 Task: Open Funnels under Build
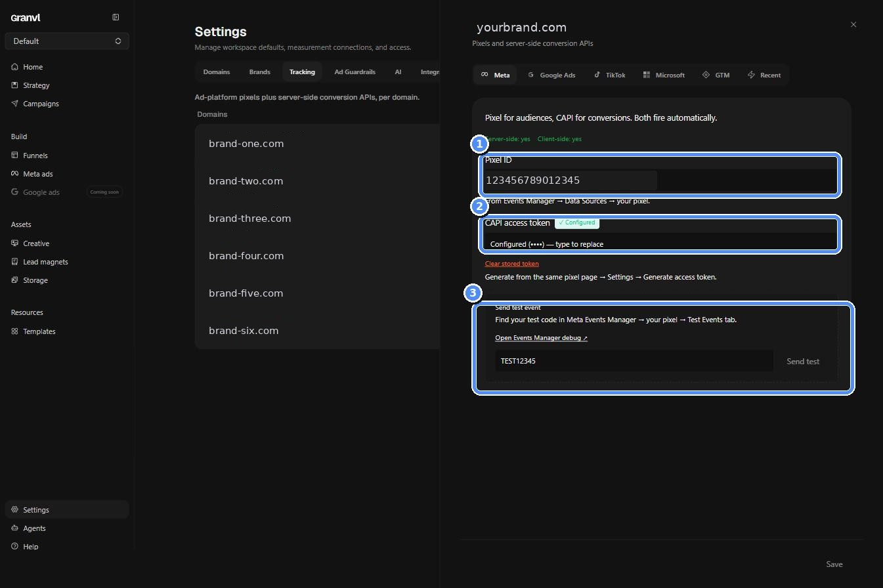coord(67,156)
